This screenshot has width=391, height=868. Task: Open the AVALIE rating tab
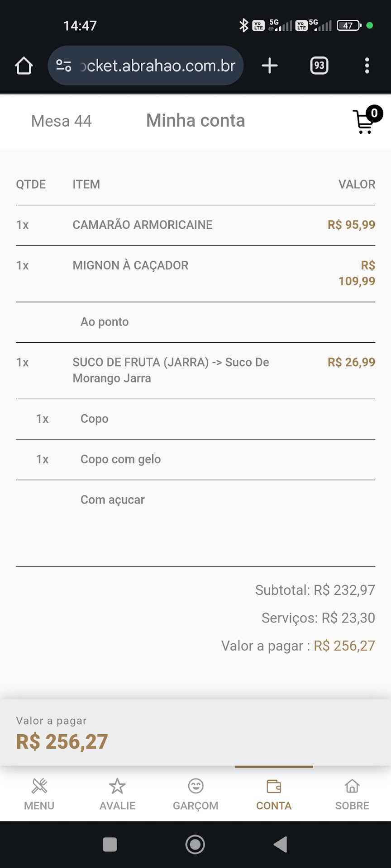[x=117, y=794]
